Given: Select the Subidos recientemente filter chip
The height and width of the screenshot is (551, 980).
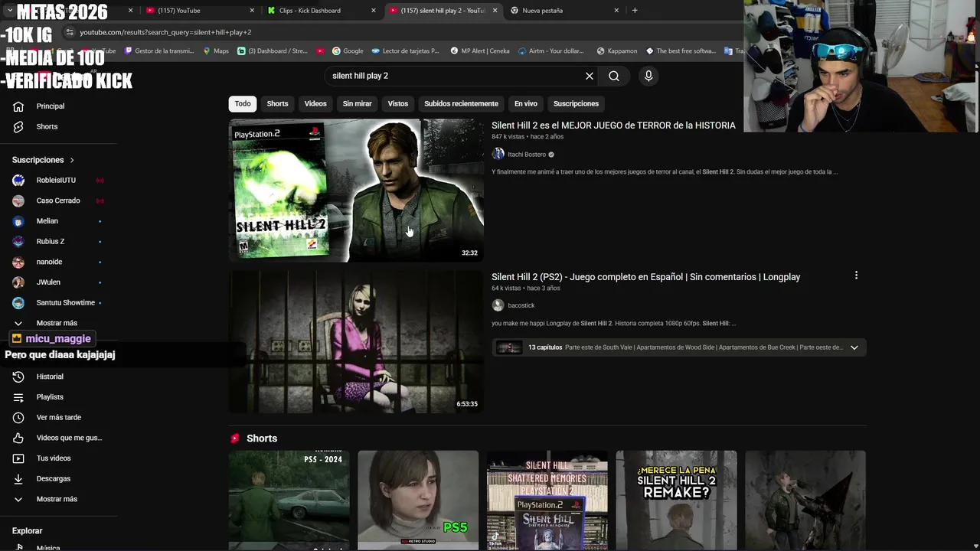Looking at the screenshot, I should click(461, 103).
